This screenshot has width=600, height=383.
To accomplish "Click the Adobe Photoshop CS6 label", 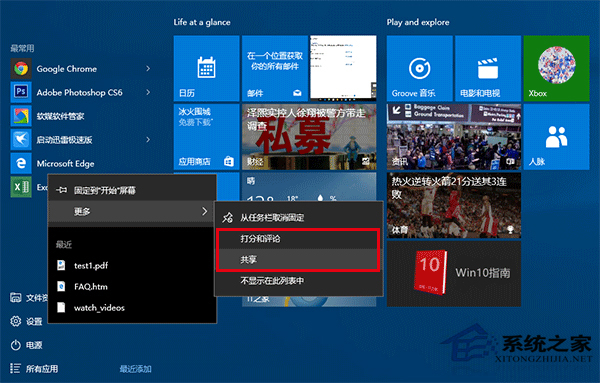I will tap(80, 92).
